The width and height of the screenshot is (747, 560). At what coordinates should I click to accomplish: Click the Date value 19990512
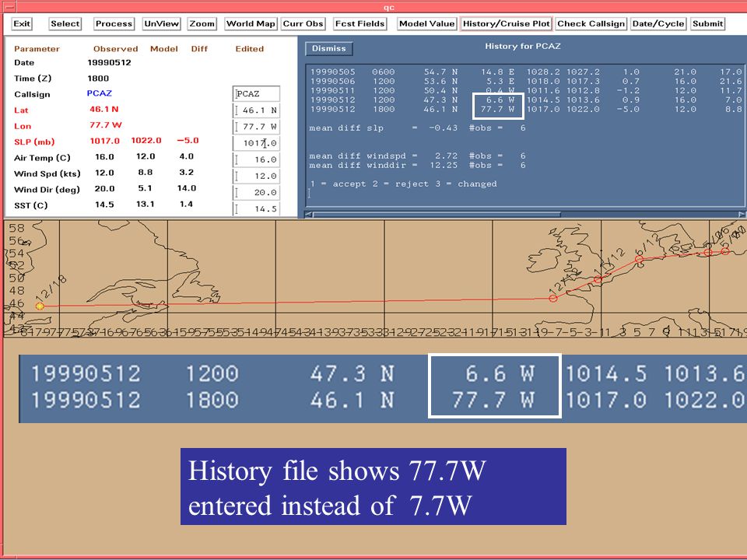pos(109,62)
